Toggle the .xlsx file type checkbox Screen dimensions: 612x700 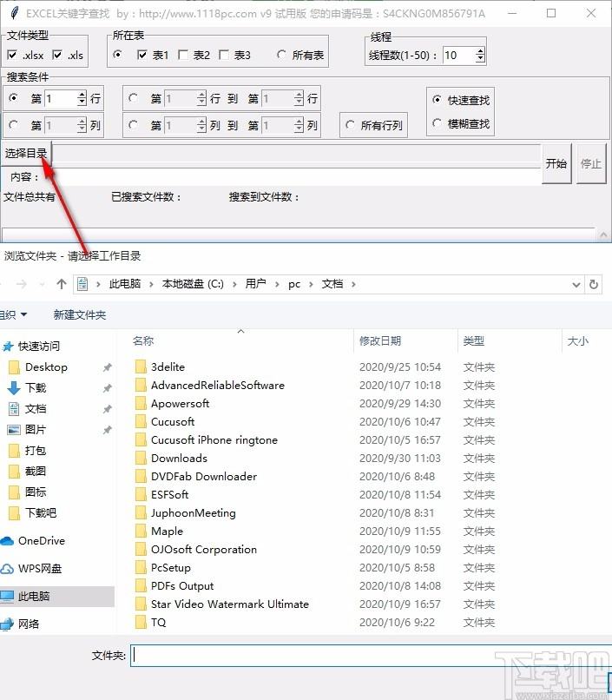[x=12, y=55]
